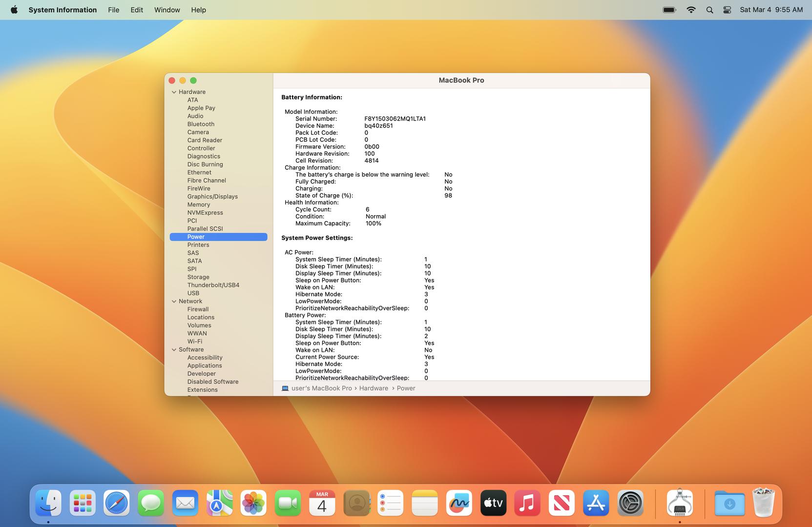Open Contacts app in Dock

coord(356,503)
